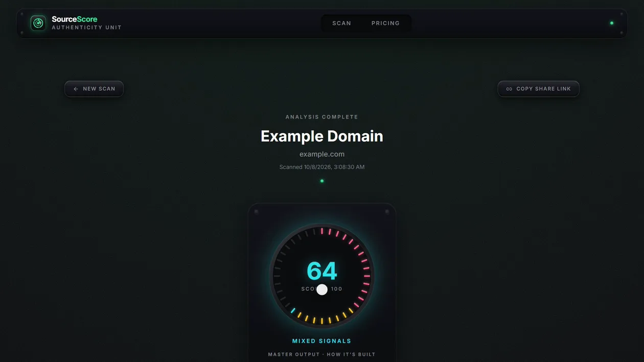Click the SourceScore brand name
The image size is (644, 362).
74,19
